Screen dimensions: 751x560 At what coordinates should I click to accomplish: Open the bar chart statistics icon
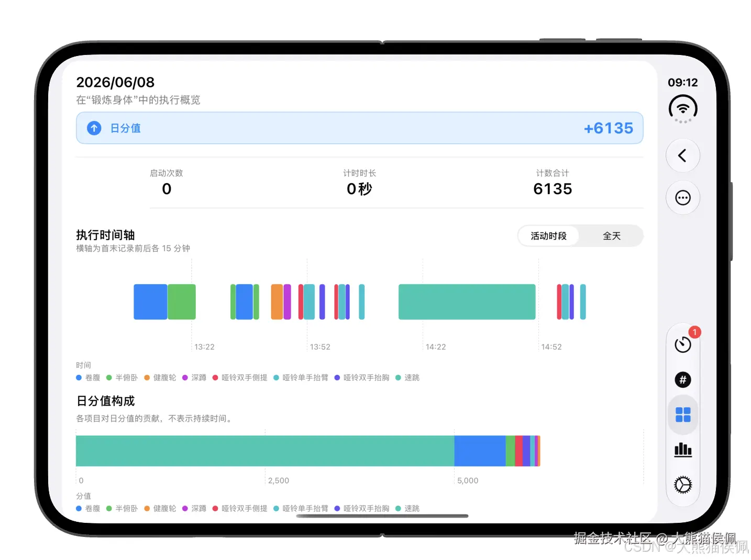(683, 450)
